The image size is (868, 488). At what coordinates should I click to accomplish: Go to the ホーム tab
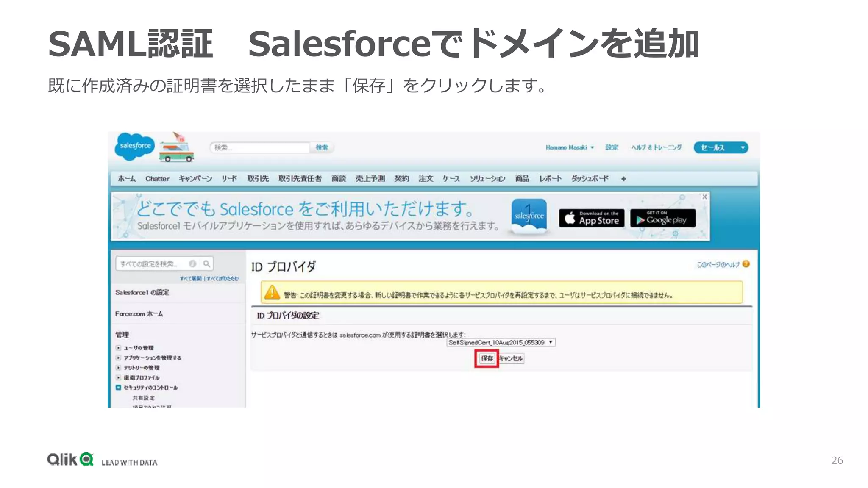coord(127,179)
